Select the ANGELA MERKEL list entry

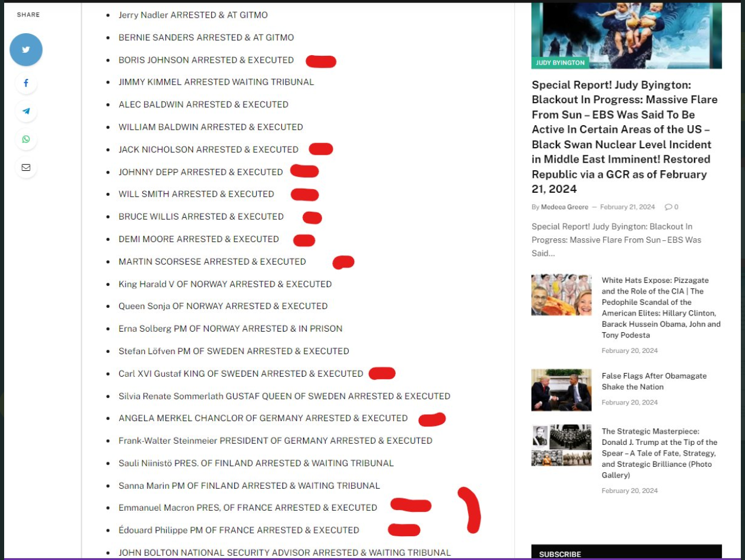263,418
